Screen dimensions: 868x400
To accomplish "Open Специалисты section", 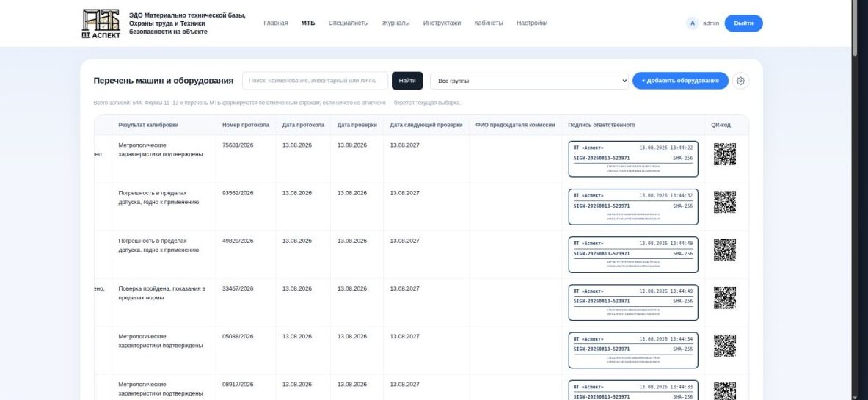I will coord(349,23).
